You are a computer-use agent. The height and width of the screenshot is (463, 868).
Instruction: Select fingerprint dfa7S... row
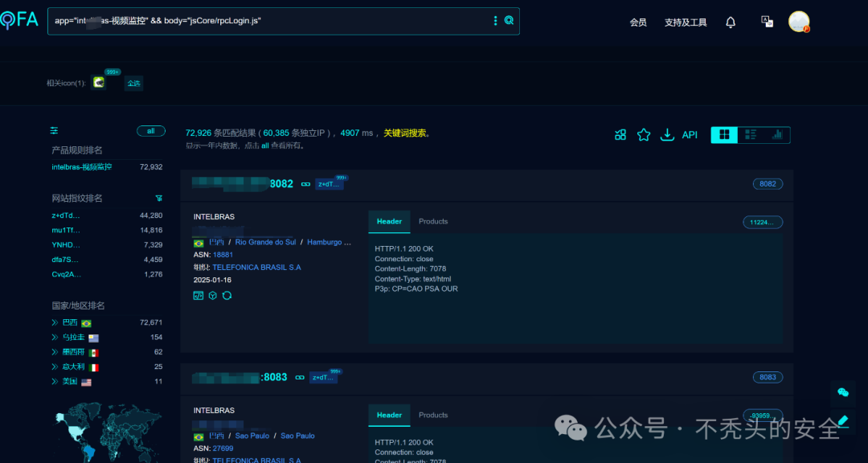tap(107, 259)
